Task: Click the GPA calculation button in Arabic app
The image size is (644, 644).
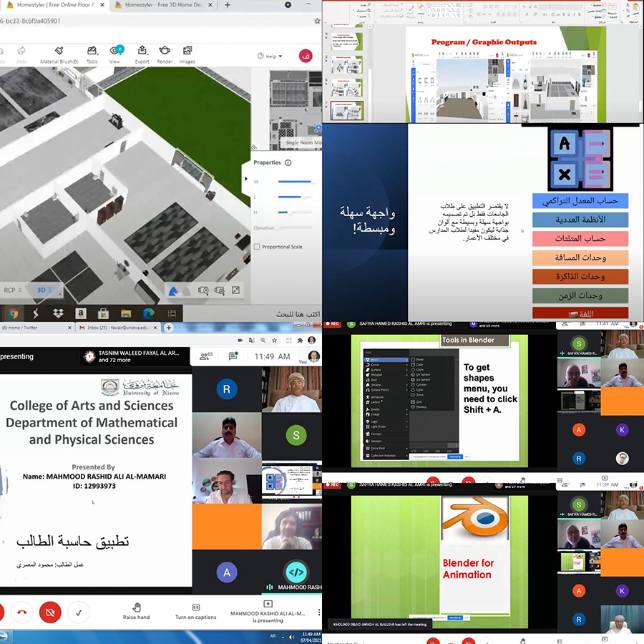Action: pos(580,201)
